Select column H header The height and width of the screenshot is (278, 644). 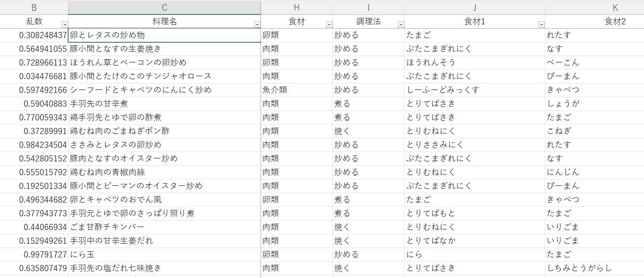297,8
